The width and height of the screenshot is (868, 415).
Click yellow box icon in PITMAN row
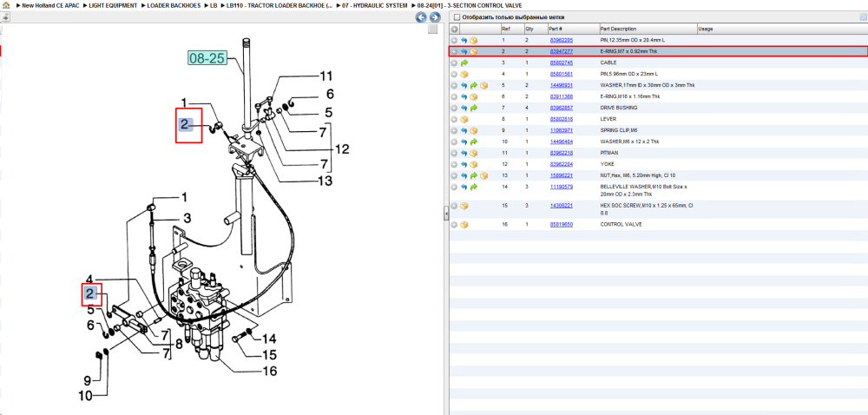coord(474,154)
